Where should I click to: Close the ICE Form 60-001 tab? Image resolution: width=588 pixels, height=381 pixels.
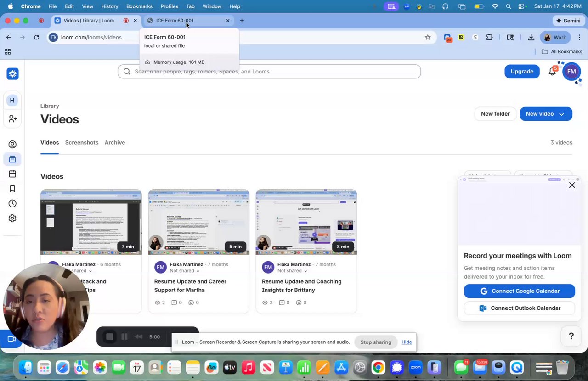[228, 21]
